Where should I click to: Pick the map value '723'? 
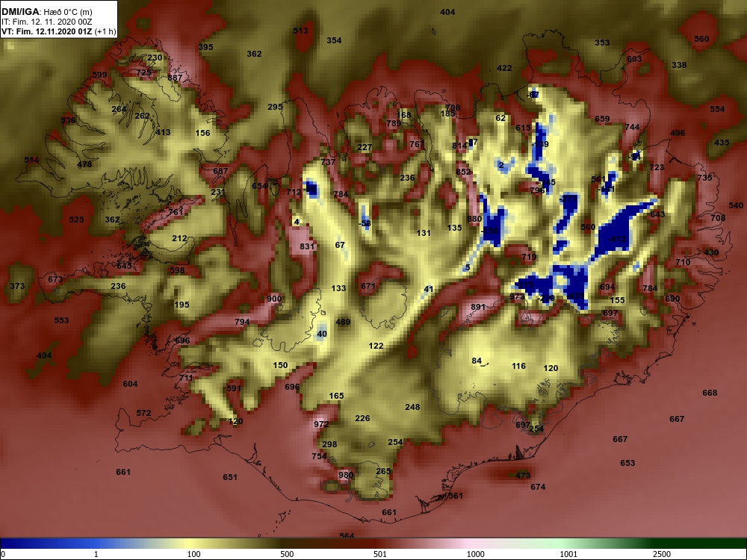click(x=657, y=167)
